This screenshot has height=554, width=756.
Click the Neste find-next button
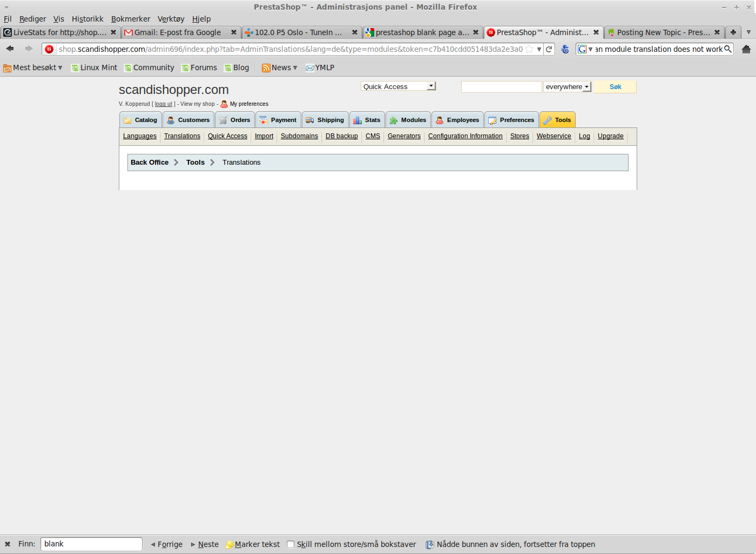(x=205, y=544)
